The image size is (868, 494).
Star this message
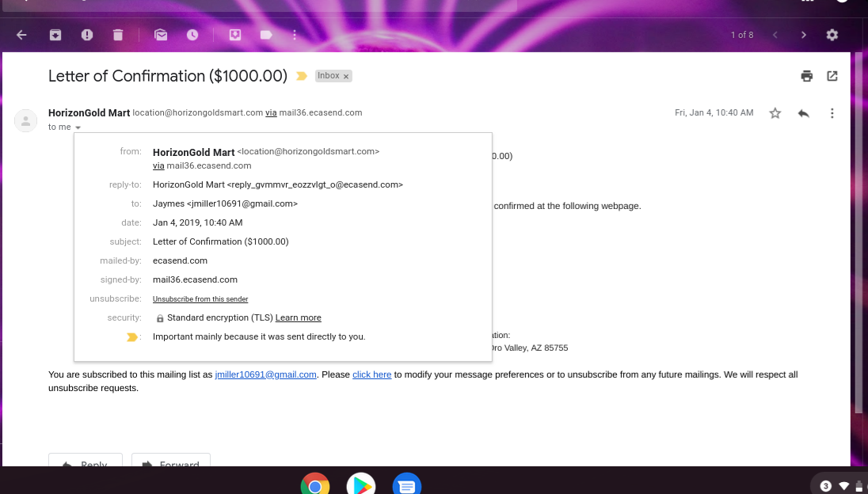click(x=775, y=113)
